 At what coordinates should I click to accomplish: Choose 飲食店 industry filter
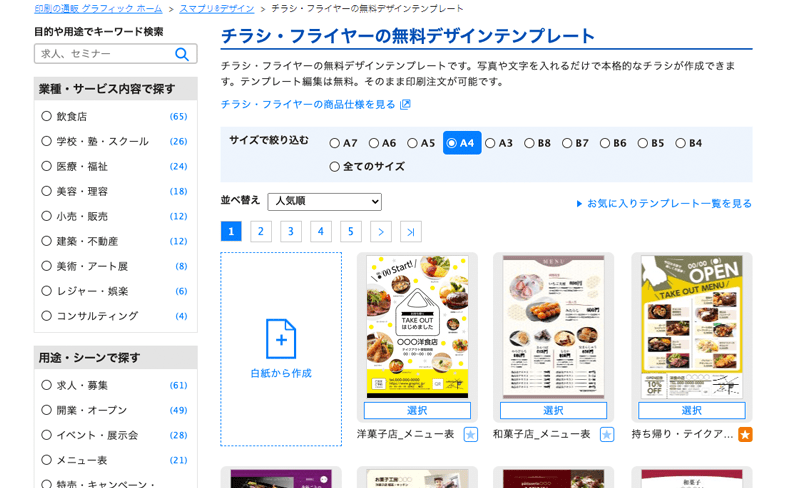pyautogui.click(x=47, y=117)
